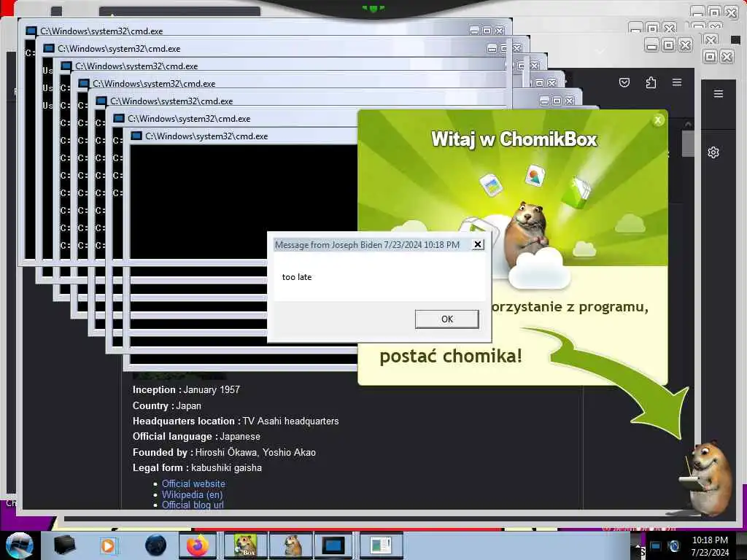This screenshot has width=747, height=560.
Task: Open the Official blog url link
Action: tap(193, 505)
